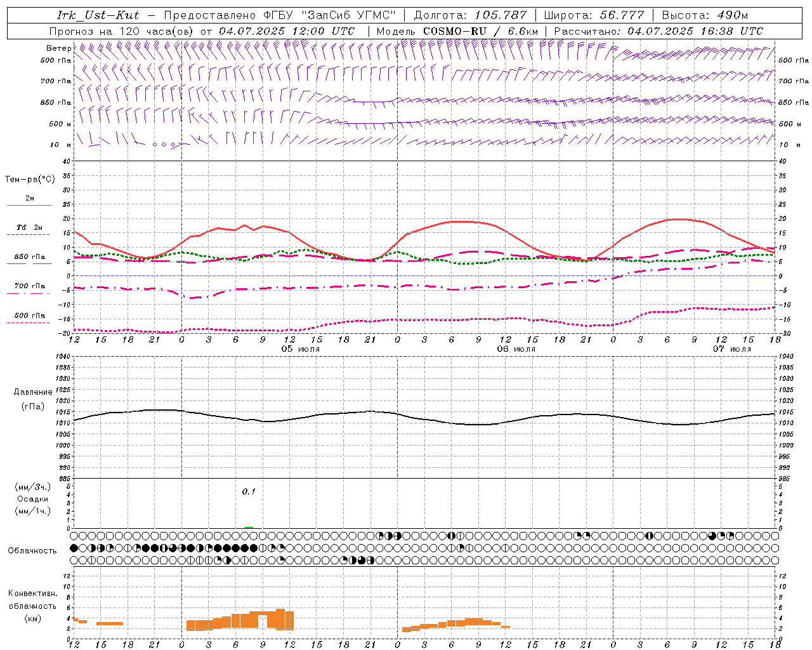
Task: Click the 'Тем-ра(°C)' temperature panel label
Action: pyautogui.click(x=30, y=180)
